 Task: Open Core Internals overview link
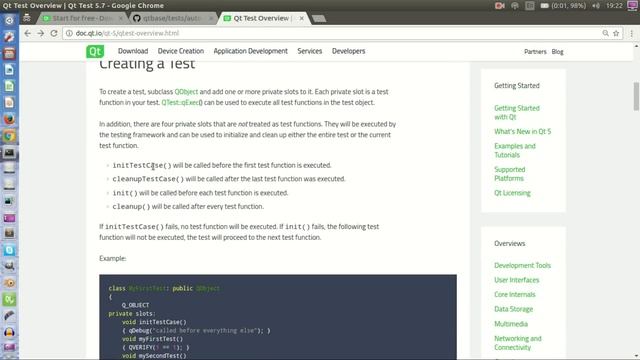(x=515, y=295)
